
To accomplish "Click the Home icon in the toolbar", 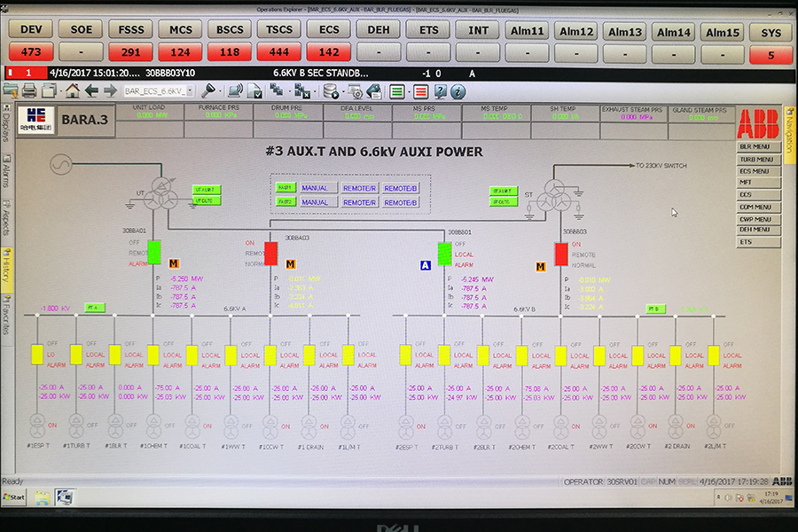I will tap(72, 90).
